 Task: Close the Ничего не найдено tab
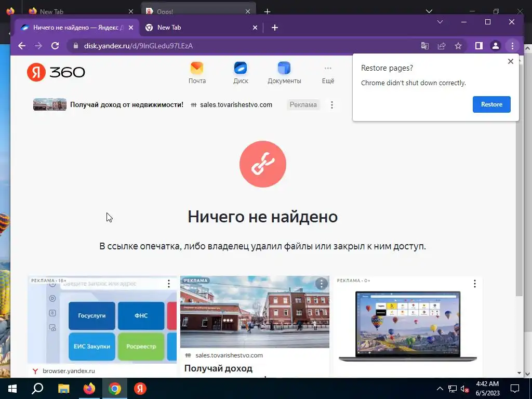tap(131, 28)
